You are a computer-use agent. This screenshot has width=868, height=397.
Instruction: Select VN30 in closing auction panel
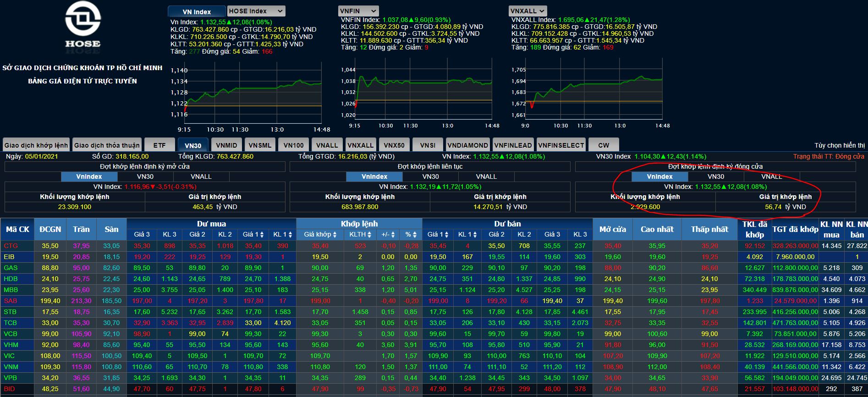tap(715, 176)
